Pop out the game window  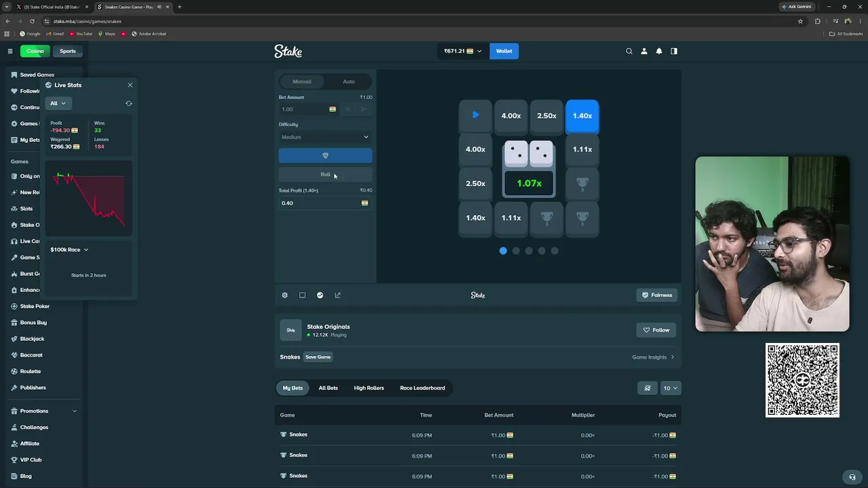pyautogui.click(x=338, y=295)
